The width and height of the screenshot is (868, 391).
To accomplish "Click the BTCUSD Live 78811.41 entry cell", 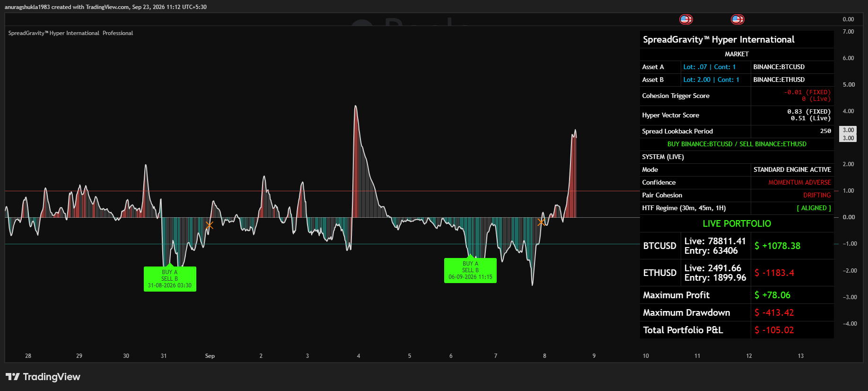I will pyautogui.click(x=715, y=246).
